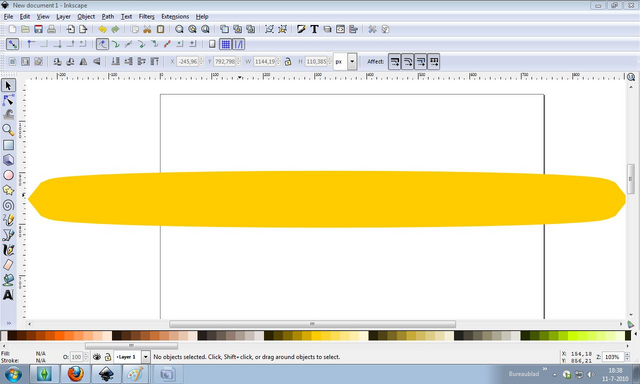Select the Selector arrow tool
640x384 pixels.
(x=8, y=85)
